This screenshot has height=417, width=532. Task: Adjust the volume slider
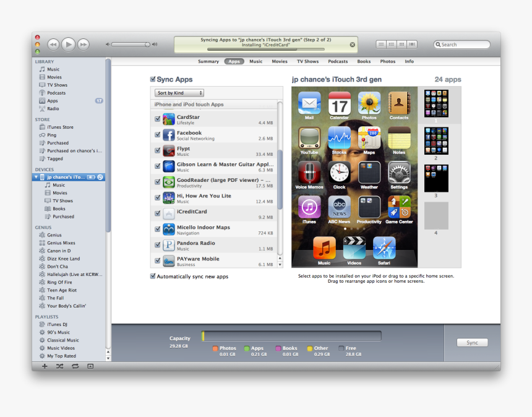click(x=131, y=45)
